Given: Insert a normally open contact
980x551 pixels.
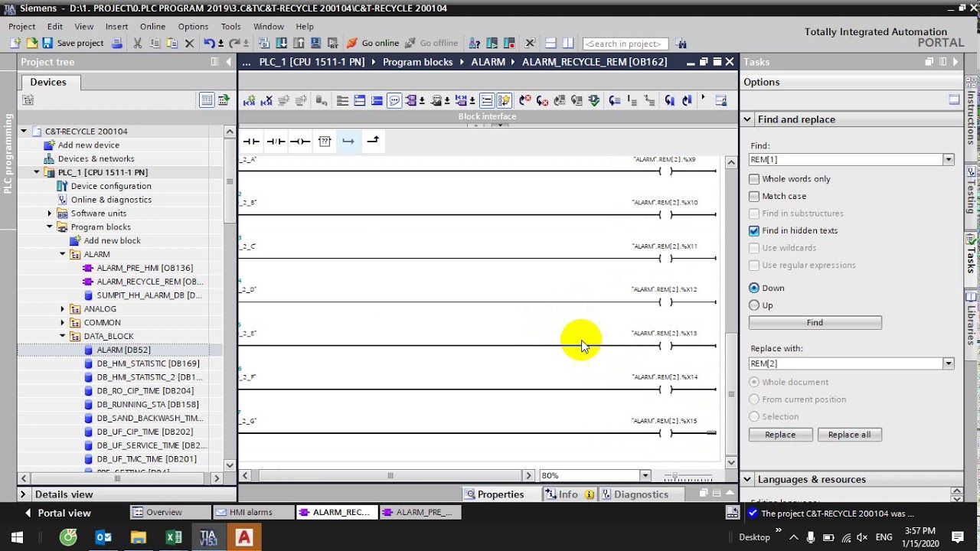Looking at the screenshot, I should (x=251, y=142).
